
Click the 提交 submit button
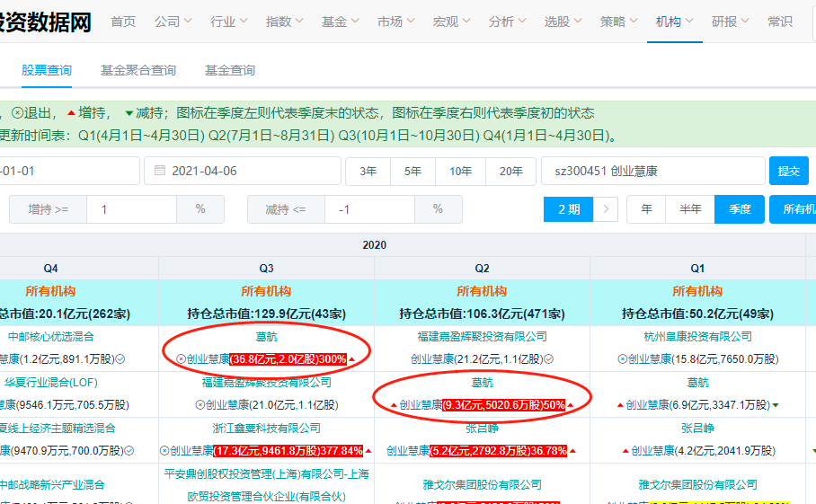[788, 171]
